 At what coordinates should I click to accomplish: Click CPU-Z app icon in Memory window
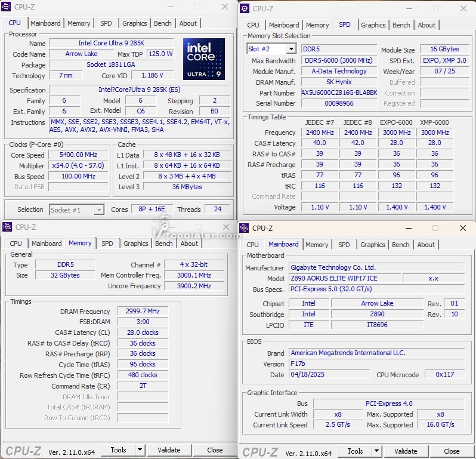[x=7, y=227]
